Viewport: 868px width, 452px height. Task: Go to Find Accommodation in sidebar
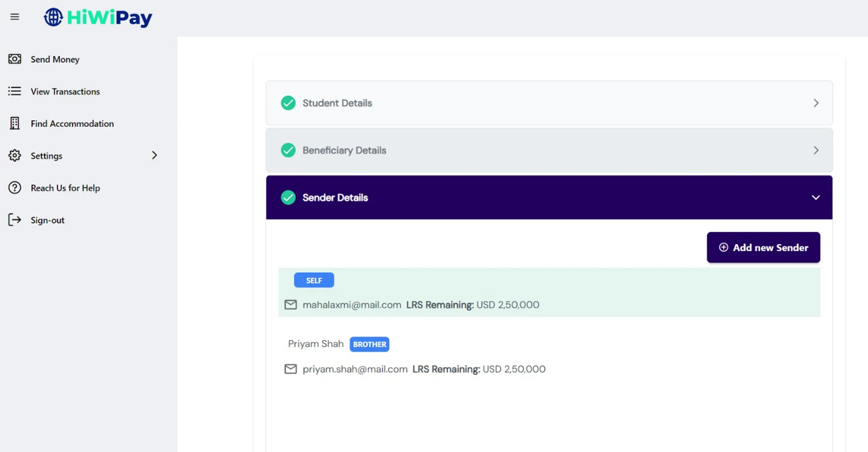[x=72, y=123]
